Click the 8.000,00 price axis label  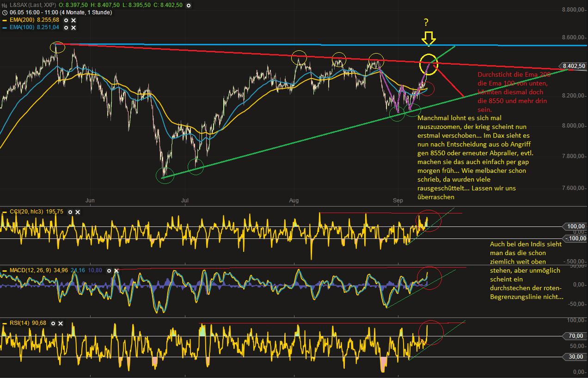[x=574, y=126]
